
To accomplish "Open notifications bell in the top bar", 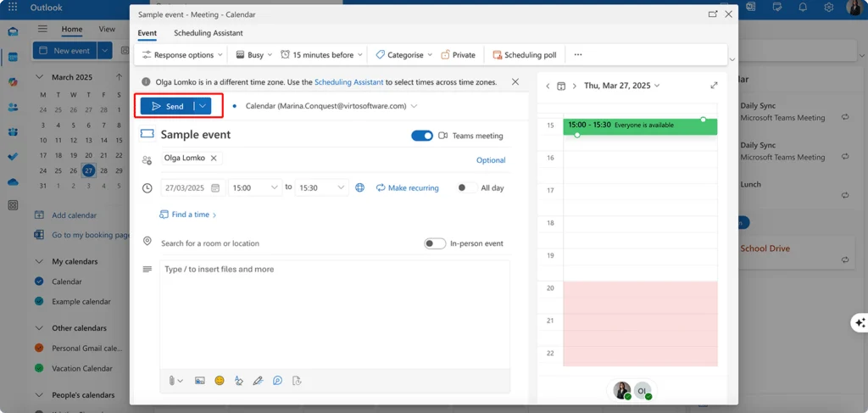I will [803, 8].
